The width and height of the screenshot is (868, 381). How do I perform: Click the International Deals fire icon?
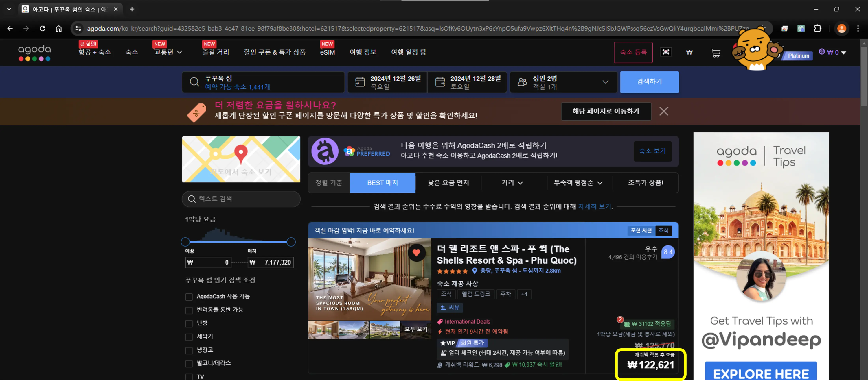point(439,321)
